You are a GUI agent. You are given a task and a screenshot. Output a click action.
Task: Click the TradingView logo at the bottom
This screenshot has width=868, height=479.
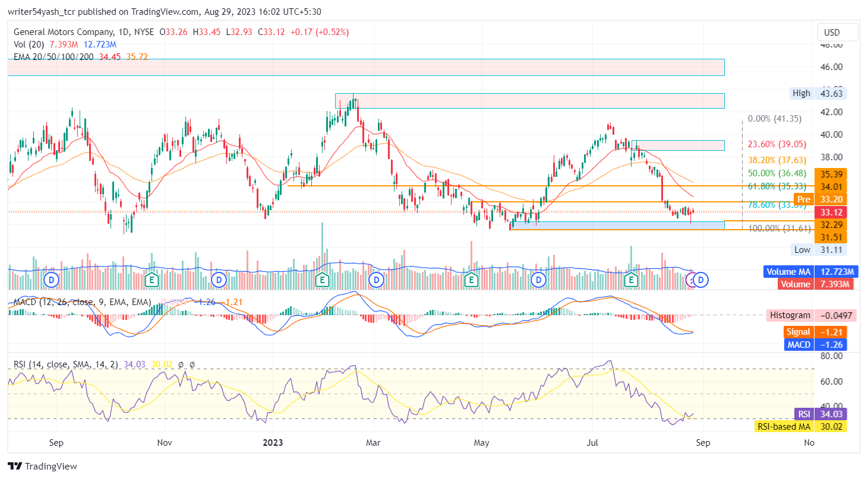point(42,467)
